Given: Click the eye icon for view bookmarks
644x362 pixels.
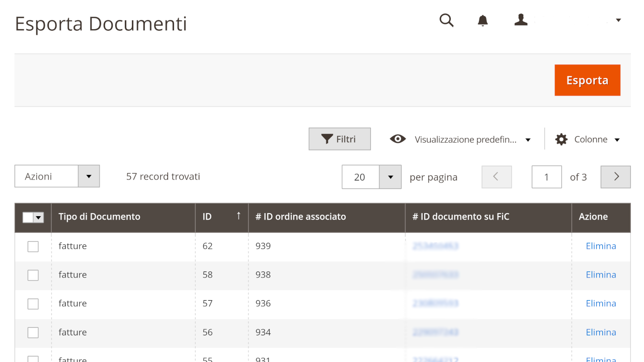Looking at the screenshot, I should click(x=397, y=139).
